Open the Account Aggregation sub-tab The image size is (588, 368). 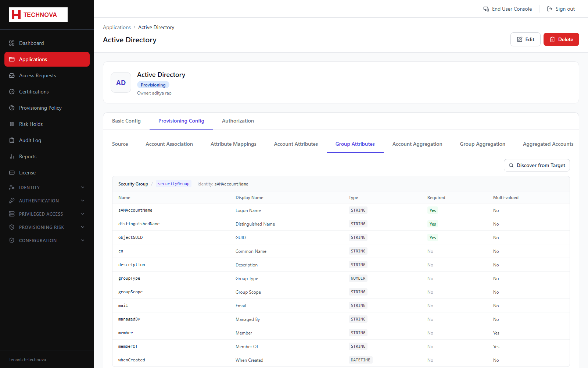[x=417, y=144]
